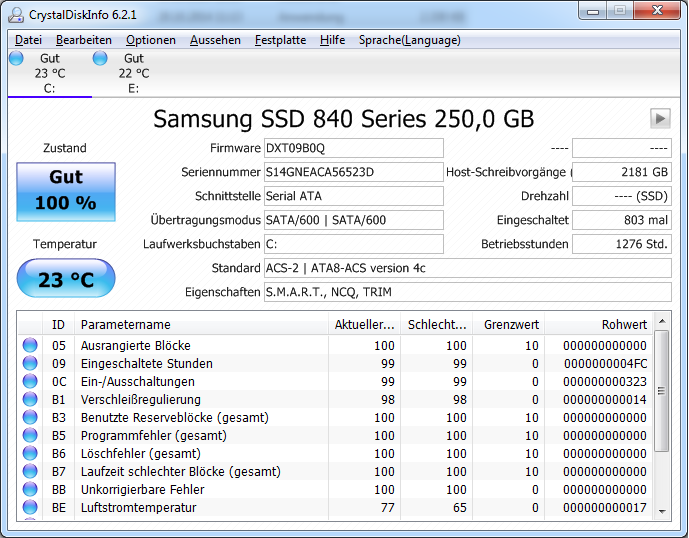This screenshot has height=538, width=689.
Task: Click status orb of Luftstromtemperatur row
Action: point(30,507)
